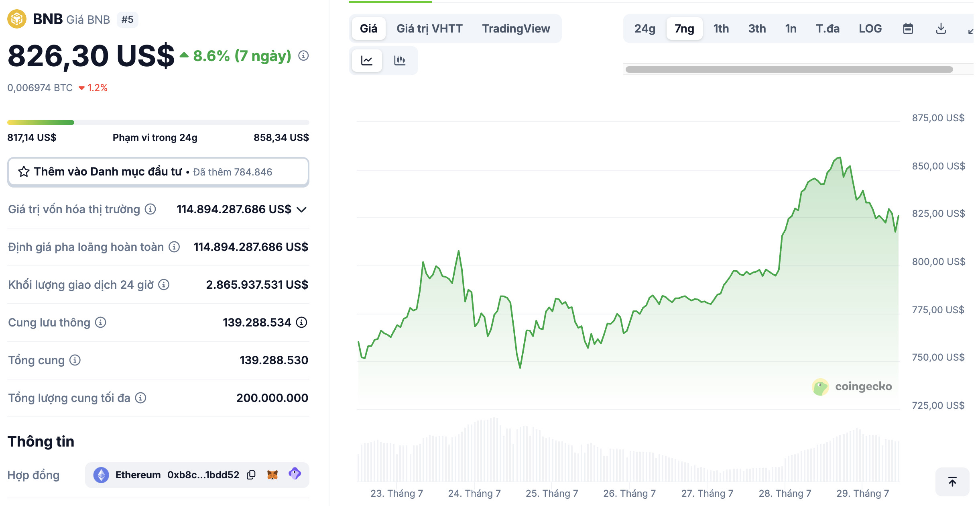Screen dimensions: 980x506
Task: Add token to MetaMask via fox icon
Action: 272,475
